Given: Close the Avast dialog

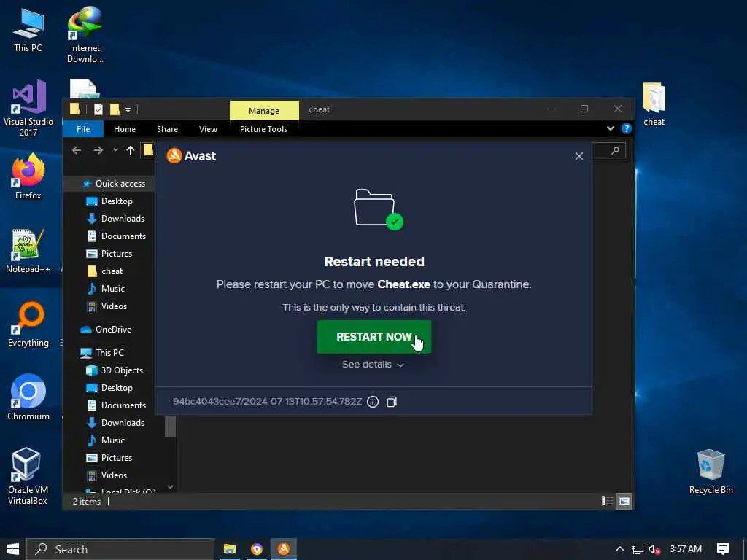Looking at the screenshot, I should click(578, 156).
